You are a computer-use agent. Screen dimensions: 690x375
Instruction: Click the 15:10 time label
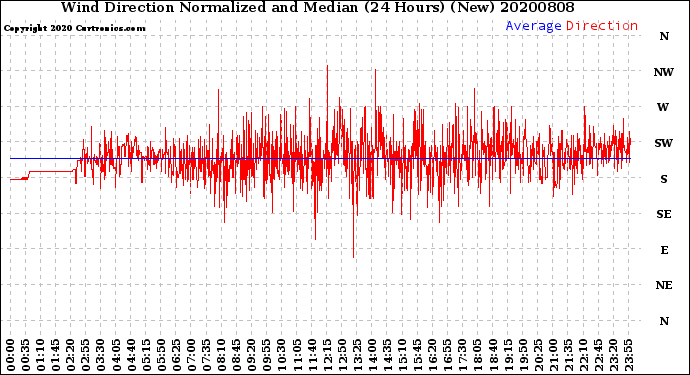tap(402, 355)
